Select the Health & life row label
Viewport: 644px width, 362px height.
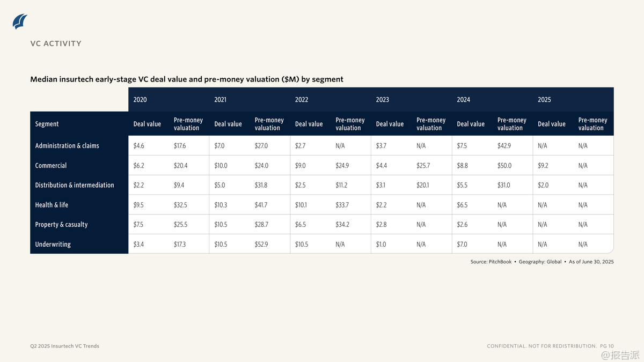(x=52, y=205)
